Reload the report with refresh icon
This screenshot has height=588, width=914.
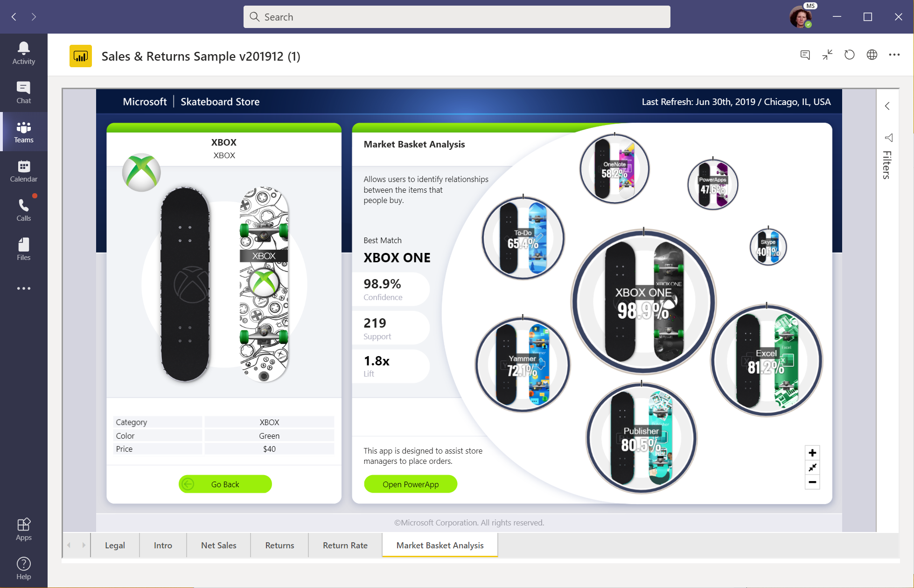[x=849, y=55]
